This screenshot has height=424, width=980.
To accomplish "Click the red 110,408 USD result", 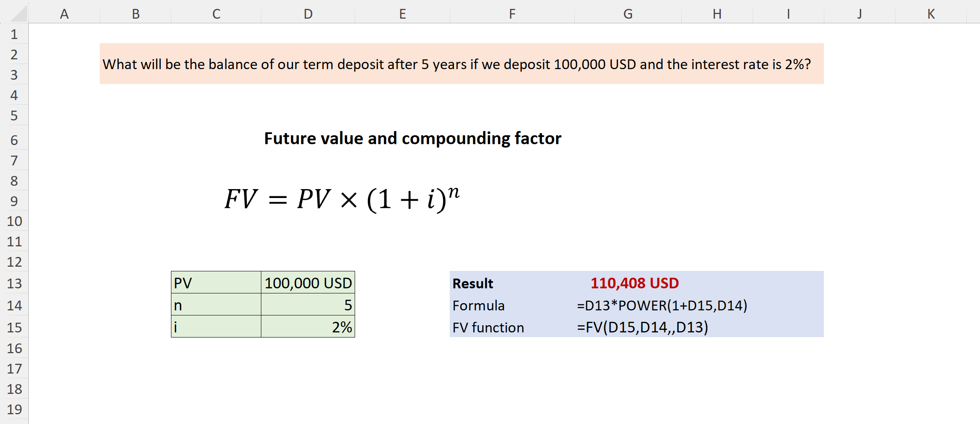I will coord(634,283).
